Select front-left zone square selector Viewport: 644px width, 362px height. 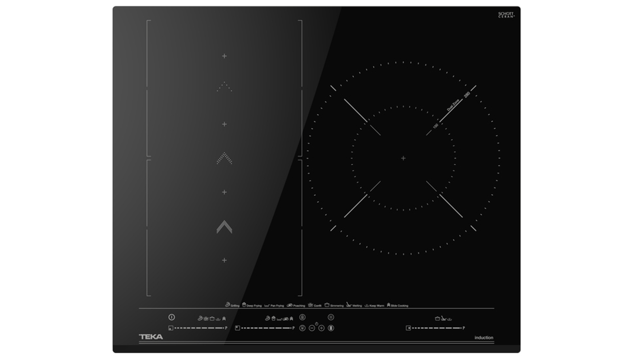click(x=171, y=328)
